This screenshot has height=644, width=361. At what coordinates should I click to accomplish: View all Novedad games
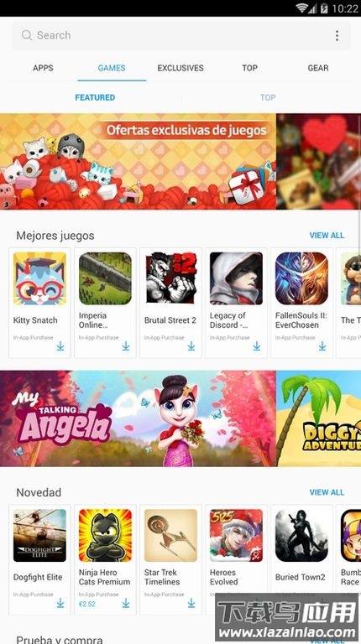[327, 492]
